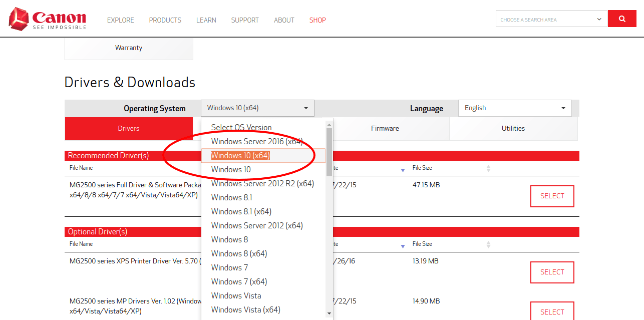The height and width of the screenshot is (320, 644).
Task: Click the dropdown list's scroll down arrow
Action: [x=329, y=313]
